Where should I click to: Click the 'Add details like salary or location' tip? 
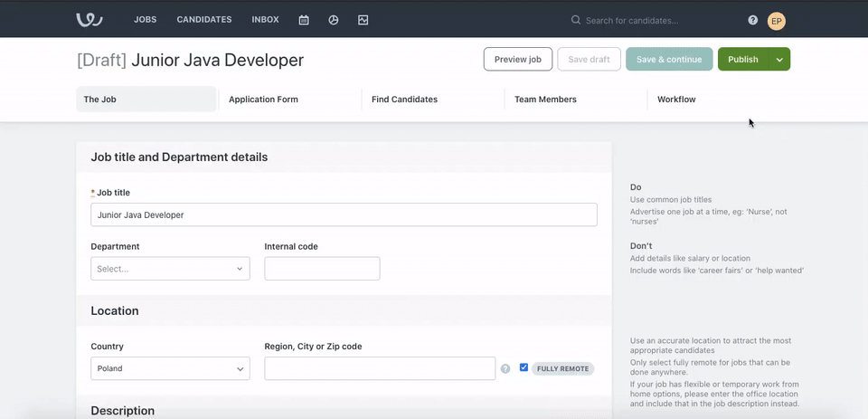point(690,258)
